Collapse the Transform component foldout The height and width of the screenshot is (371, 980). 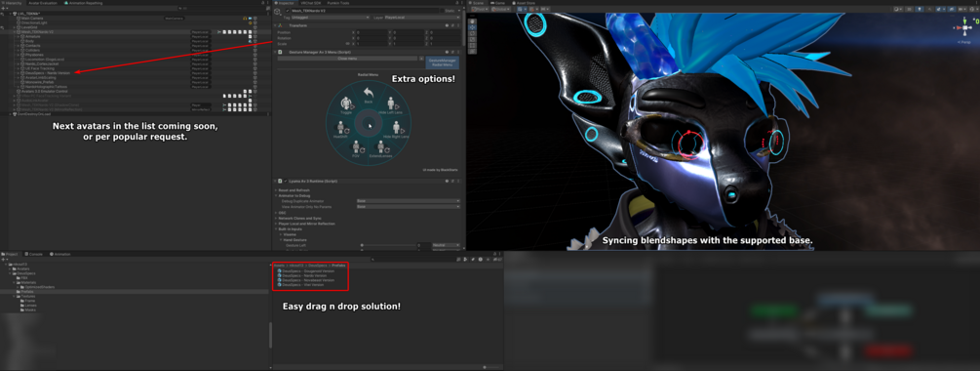pos(276,25)
